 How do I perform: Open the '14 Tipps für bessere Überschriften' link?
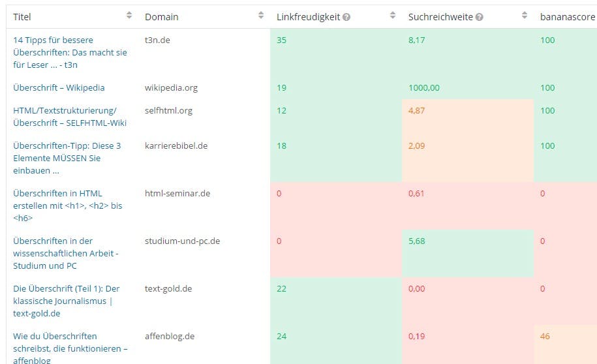(x=70, y=52)
